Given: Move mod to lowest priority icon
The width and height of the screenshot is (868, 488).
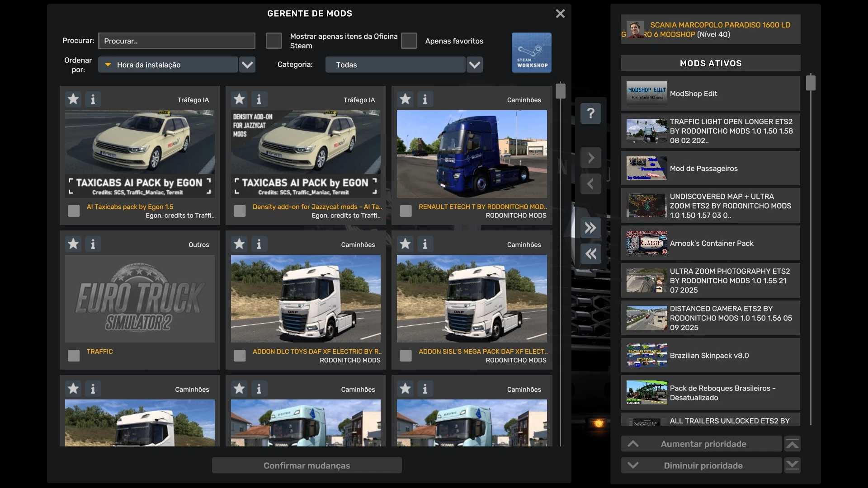Looking at the screenshot, I should coord(792,465).
